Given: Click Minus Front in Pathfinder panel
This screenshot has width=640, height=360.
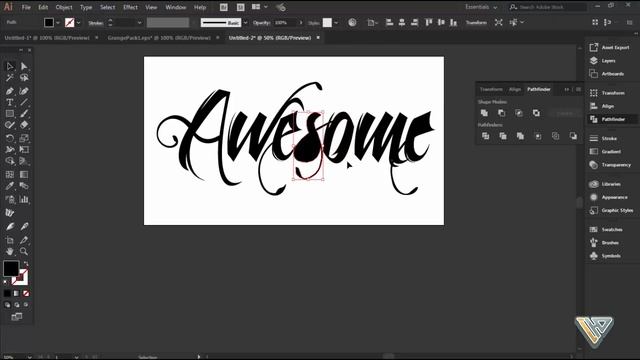Looking at the screenshot, I should 502,113.
